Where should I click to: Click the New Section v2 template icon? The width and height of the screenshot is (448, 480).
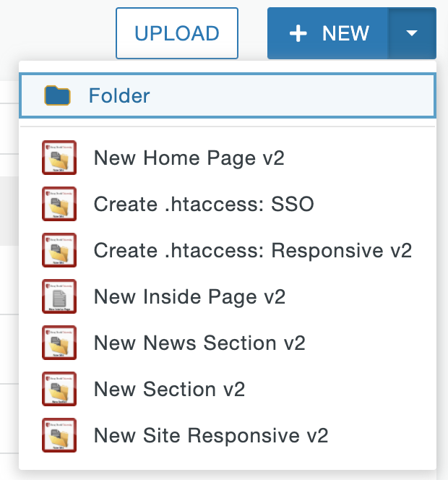click(x=59, y=390)
